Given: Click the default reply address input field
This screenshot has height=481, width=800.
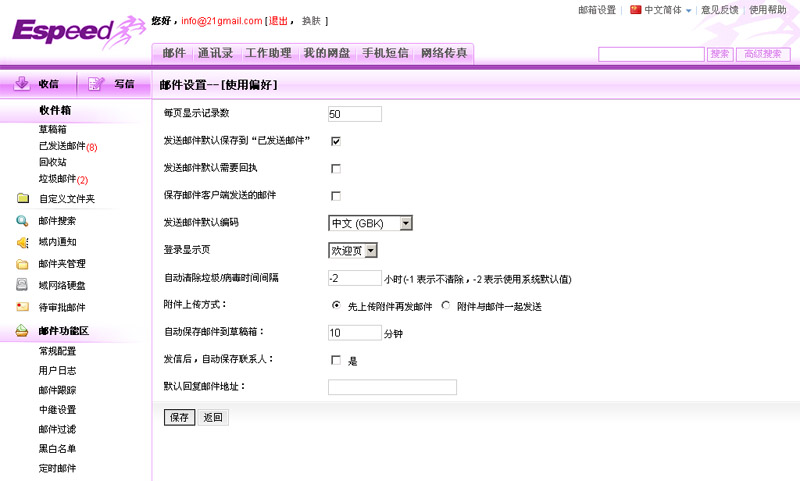Looking at the screenshot, I should [392, 387].
